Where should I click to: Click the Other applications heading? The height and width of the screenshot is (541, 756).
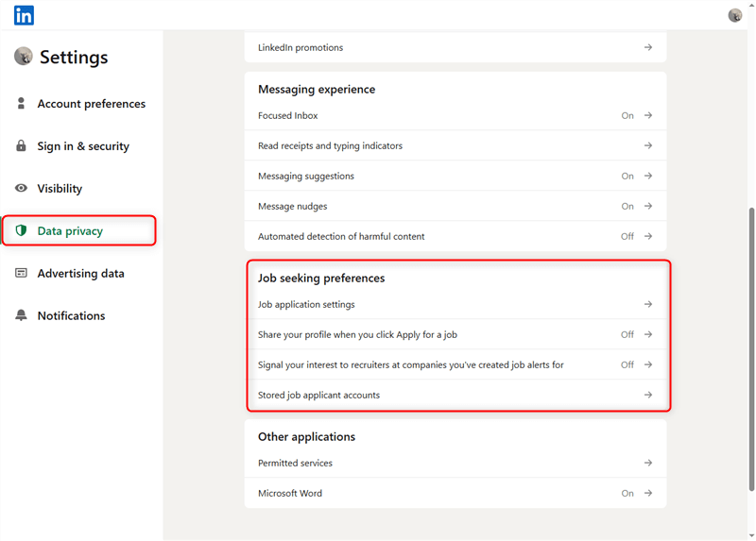(x=306, y=436)
